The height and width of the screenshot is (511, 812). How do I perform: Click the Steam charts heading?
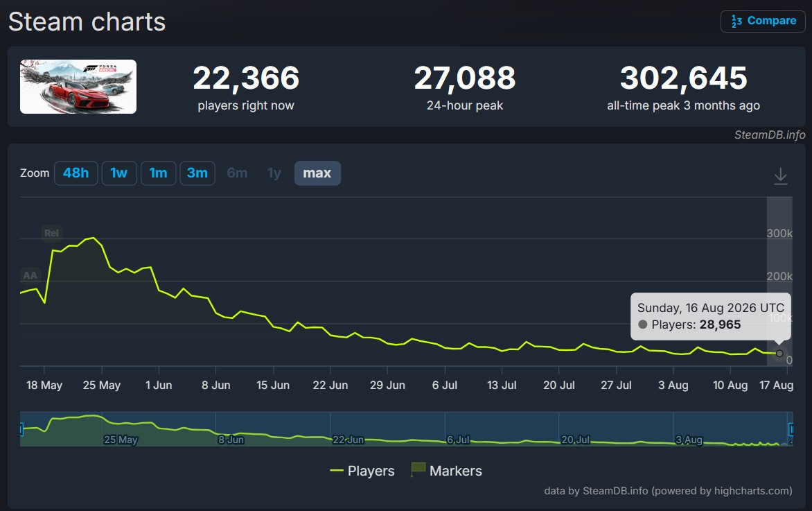[x=87, y=22]
